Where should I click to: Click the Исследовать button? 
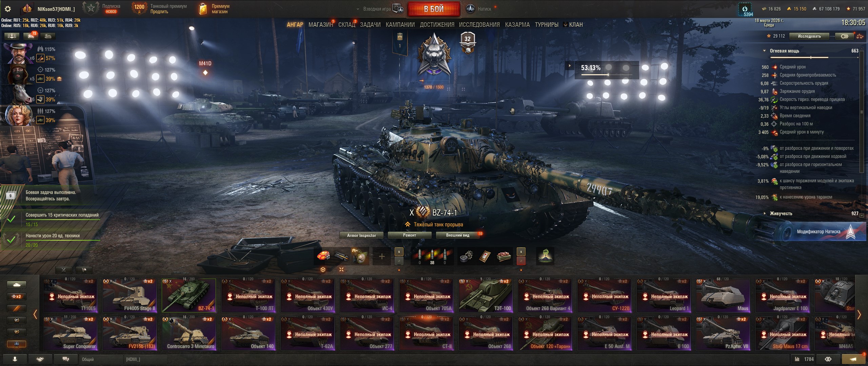click(809, 36)
